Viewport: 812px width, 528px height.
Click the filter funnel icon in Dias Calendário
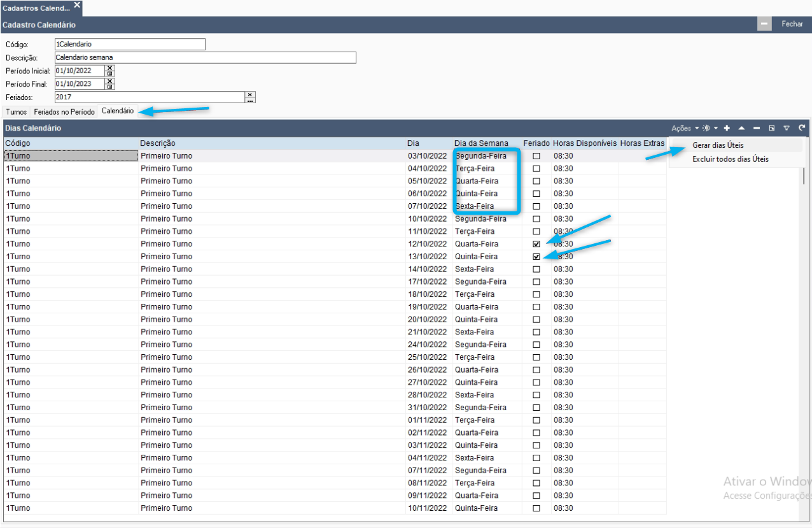(787, 128)
